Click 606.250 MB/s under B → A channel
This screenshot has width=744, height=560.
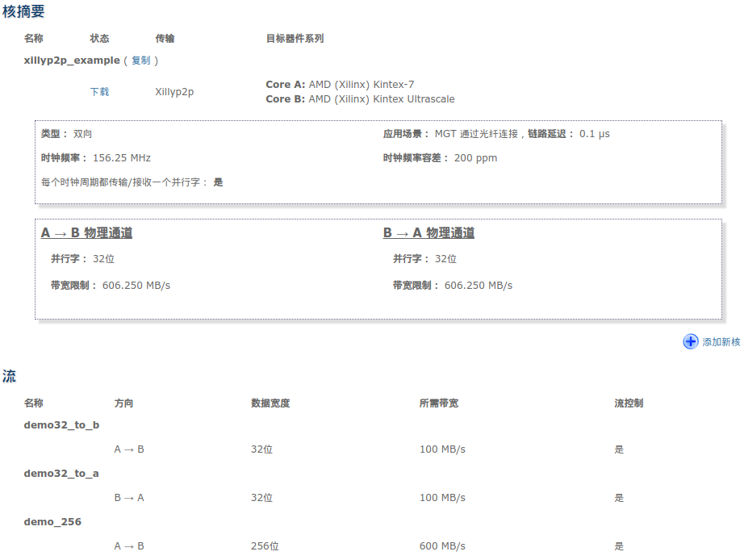point(479,285)
